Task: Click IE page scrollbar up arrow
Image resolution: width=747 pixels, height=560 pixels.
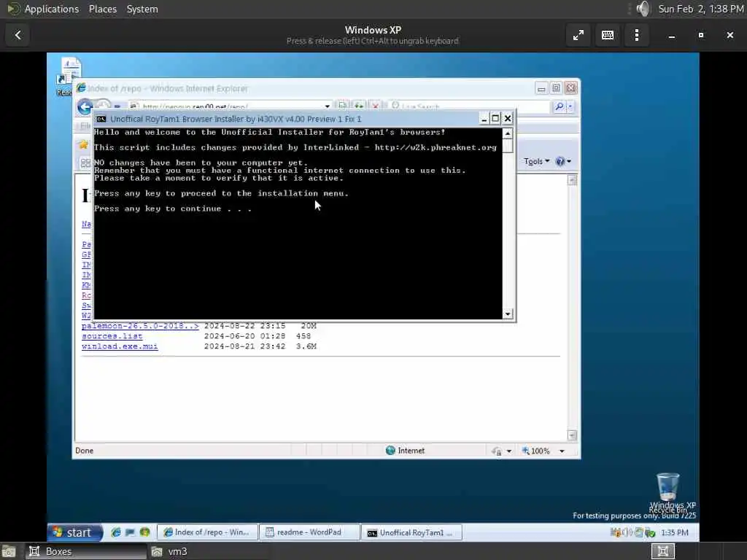Action: (572, 180)
